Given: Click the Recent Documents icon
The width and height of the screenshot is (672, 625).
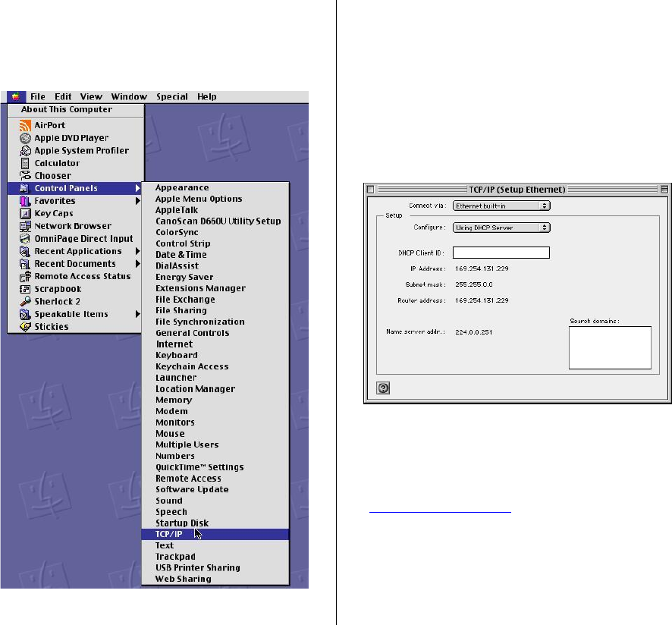Looking at the screenshot, I should click(25, 264).
